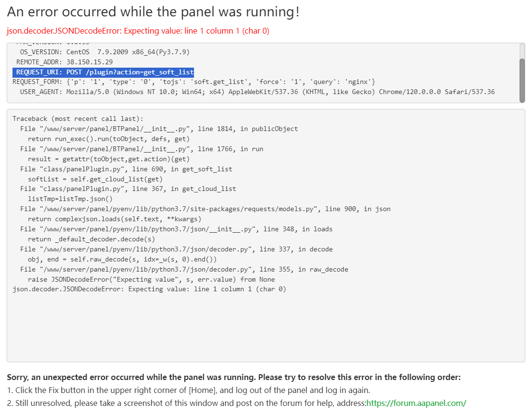532x416 pixels.
Task: Click the bold "Sorry, an unexpected error" text
Action: [234, 377]
